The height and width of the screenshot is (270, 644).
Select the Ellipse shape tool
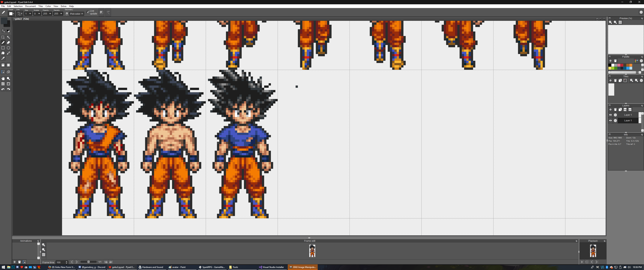coord(8,48)
